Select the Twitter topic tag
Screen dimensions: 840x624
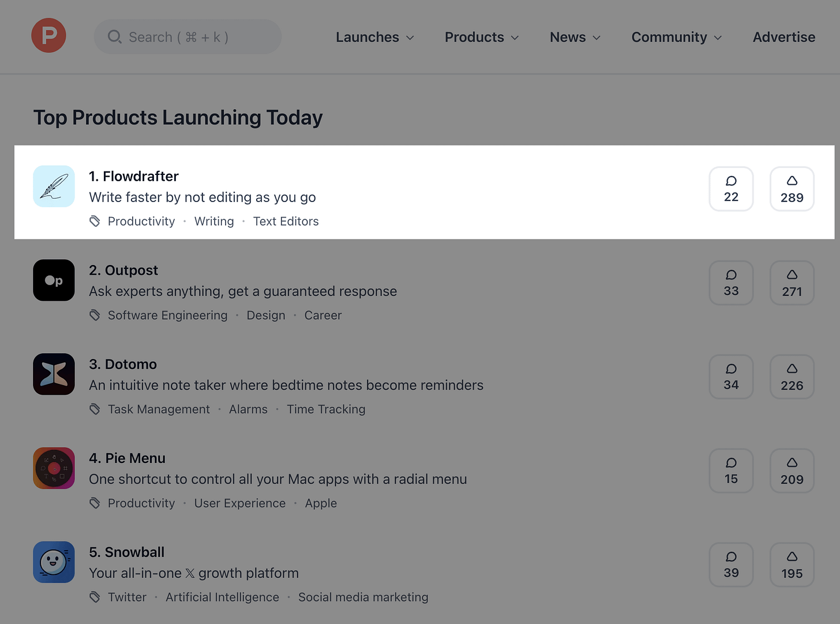[127, 597]
